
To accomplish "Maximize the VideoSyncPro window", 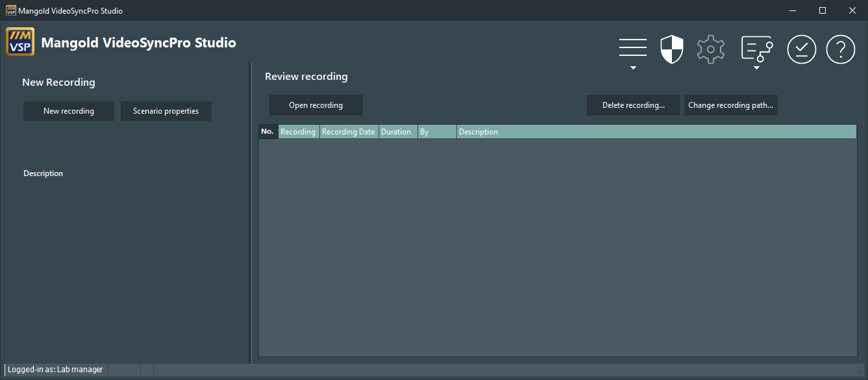I will (823, 10).
